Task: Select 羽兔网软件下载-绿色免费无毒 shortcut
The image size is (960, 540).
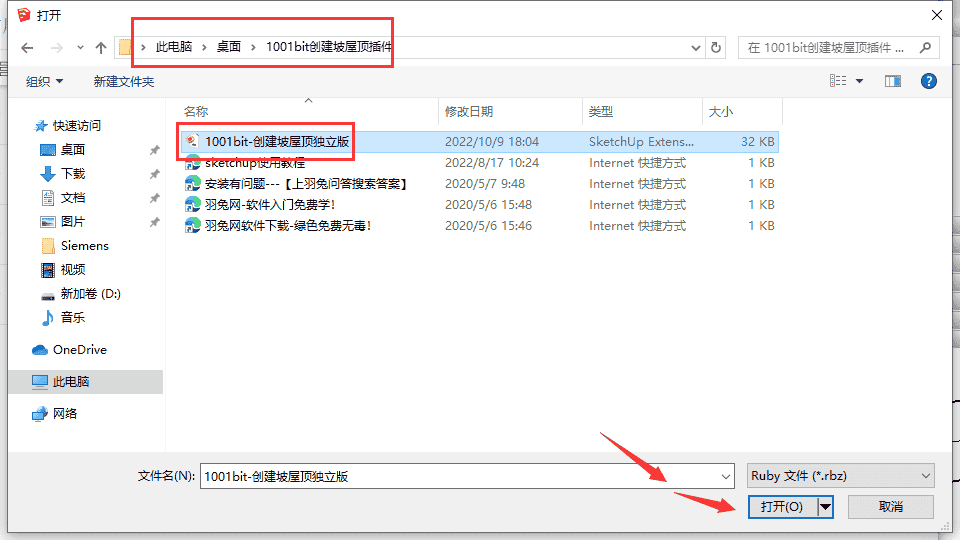Action: pyautogui.click(x=288, y=225)
